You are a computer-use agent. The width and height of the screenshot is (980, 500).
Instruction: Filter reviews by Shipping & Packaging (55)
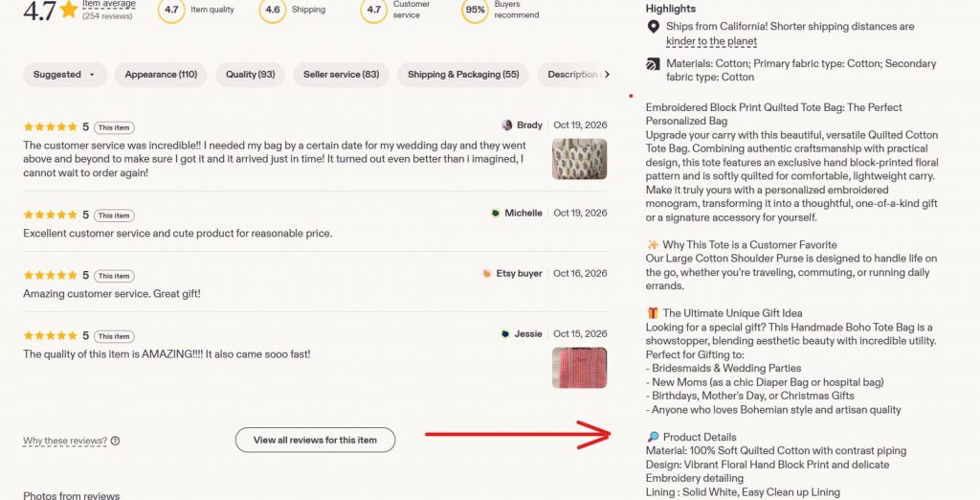coord(463,75)
